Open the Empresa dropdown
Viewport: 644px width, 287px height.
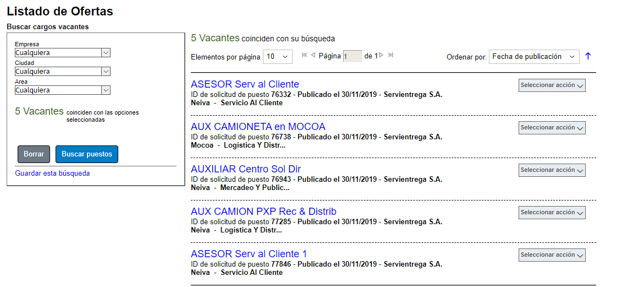point(62,53)
